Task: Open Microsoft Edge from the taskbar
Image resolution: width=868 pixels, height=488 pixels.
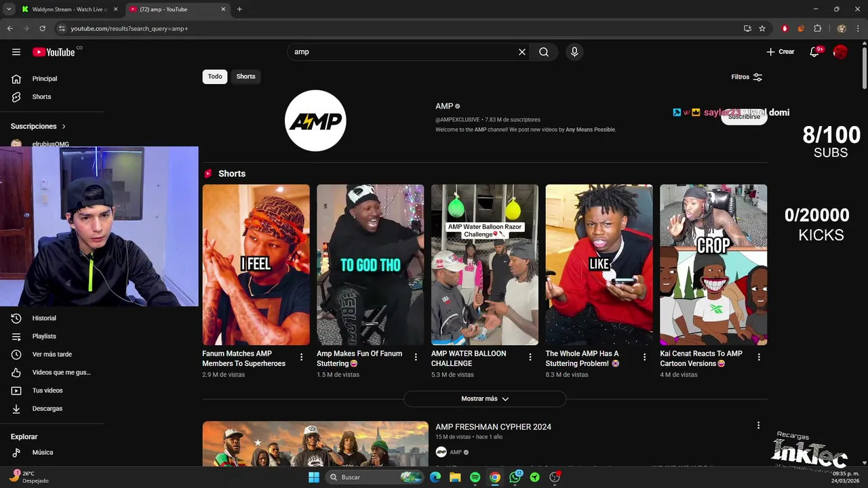Action: click(x=435, y=477)
